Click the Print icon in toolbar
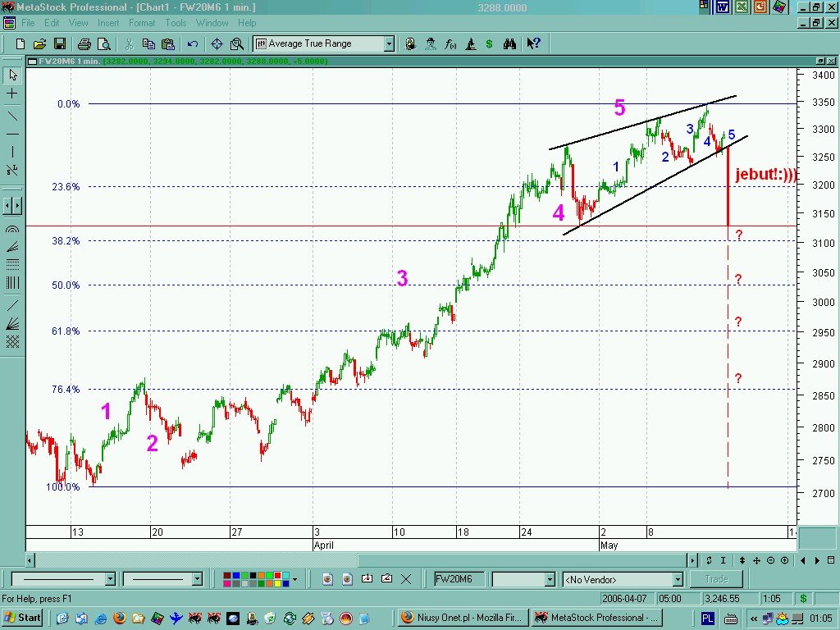Viewport: 840px width, 630px height. coord(84,43)
